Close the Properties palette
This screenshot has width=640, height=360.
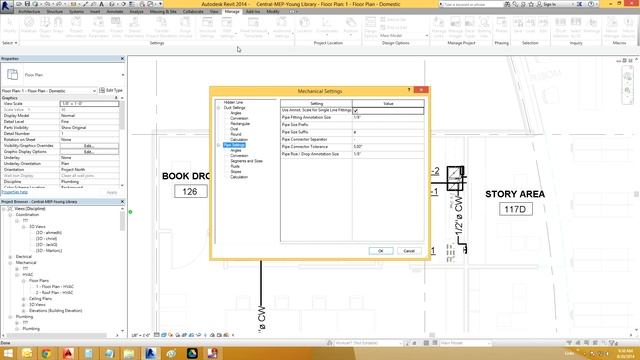[x=122, y=59]
